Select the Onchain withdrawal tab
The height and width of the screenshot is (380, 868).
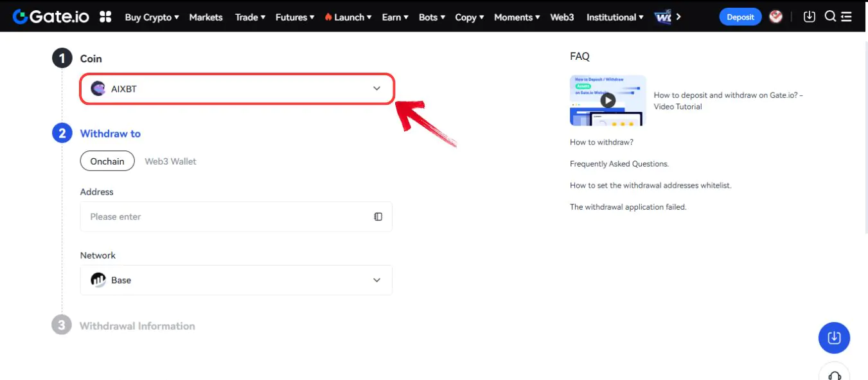107,161
